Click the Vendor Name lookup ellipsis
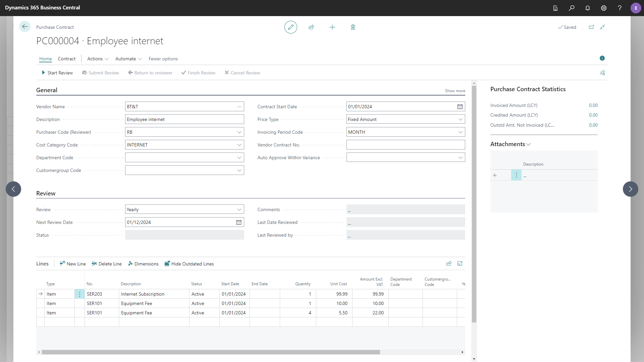The width and height of the screenshot is (644, 362). [x=239, y=107]
